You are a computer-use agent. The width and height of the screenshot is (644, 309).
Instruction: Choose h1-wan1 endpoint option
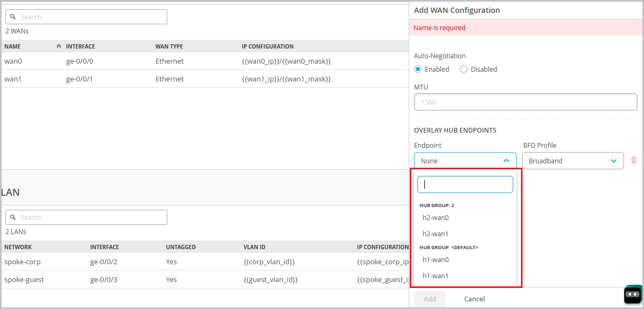click(436, 276)
